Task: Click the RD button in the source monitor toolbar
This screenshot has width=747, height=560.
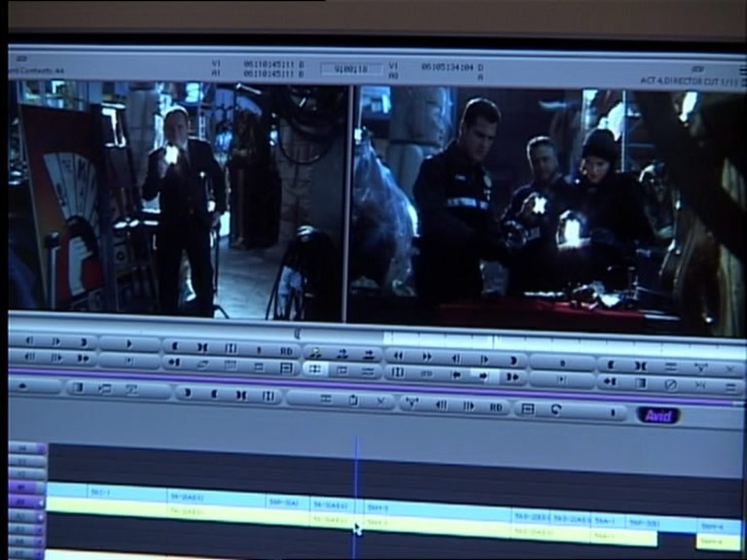Action: 286,351
